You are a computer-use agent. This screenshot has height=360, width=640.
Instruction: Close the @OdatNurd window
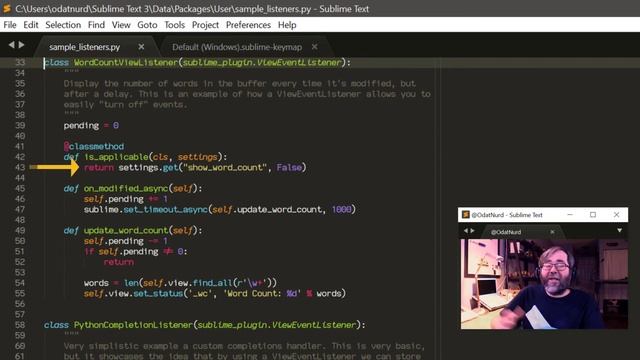pos(616,215)
